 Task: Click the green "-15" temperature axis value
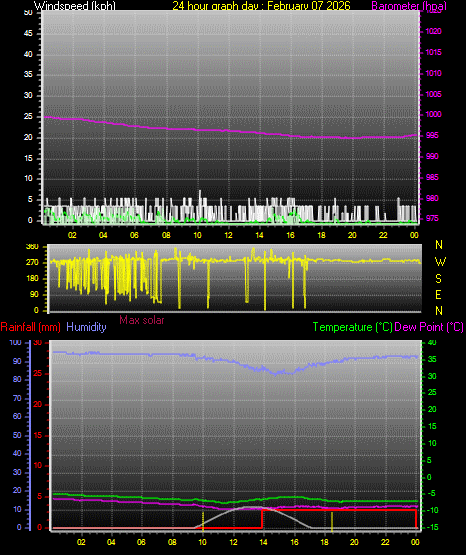431,527
